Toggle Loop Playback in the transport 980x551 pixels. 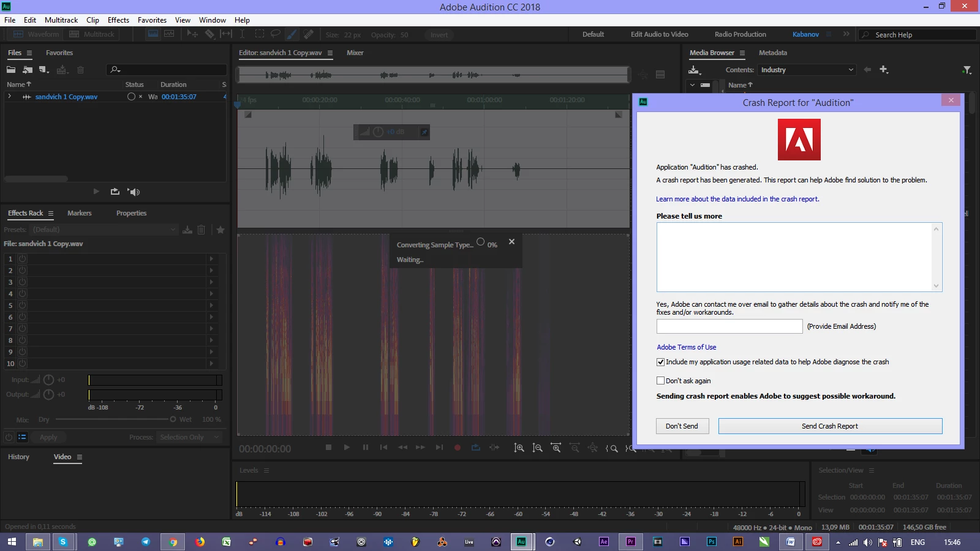pyautogui.click(x=475, y=448)
